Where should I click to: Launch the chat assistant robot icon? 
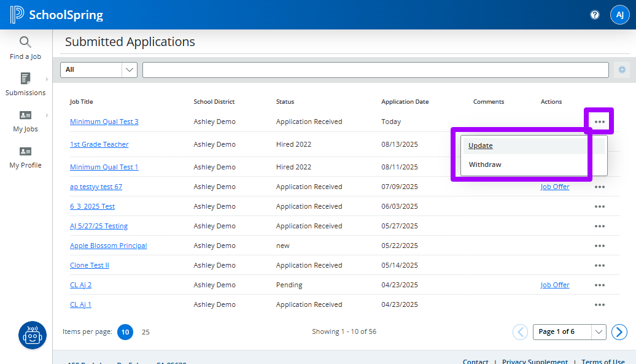[32, 335]
